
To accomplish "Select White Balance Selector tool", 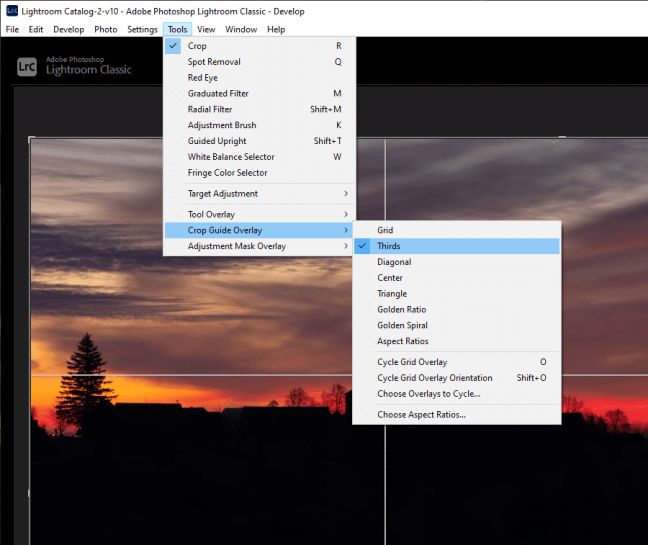I will click(x=231, y=157).
